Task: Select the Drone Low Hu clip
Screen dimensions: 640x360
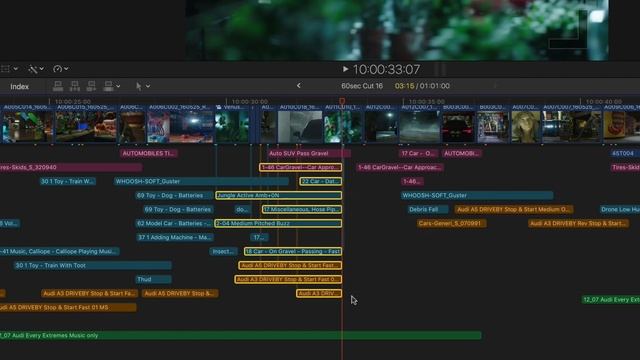Action: tap(619, 209)
